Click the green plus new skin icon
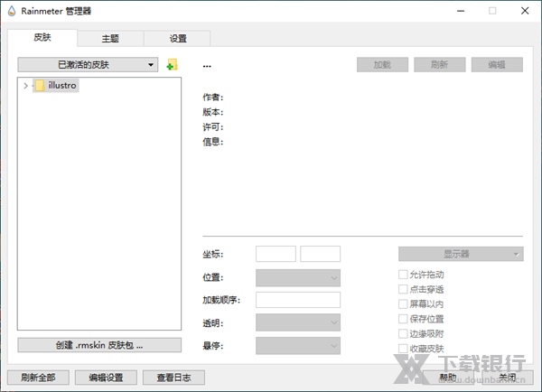This screenshot has width=542, height=392. pos(172,65)
